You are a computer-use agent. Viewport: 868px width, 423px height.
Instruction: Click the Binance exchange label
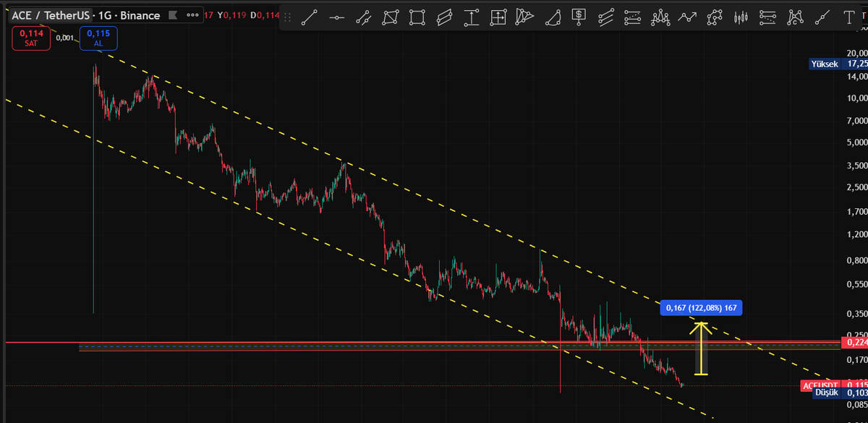click(x=140, y=15)
